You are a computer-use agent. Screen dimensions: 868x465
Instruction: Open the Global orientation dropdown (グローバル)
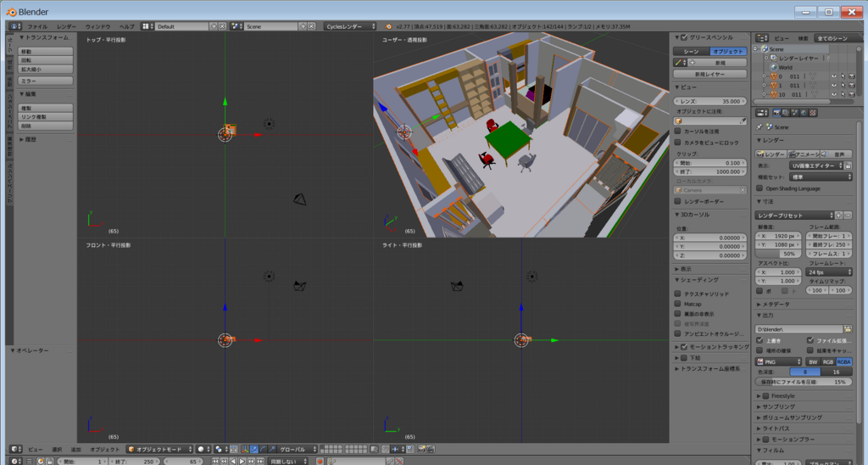point(298,450)
